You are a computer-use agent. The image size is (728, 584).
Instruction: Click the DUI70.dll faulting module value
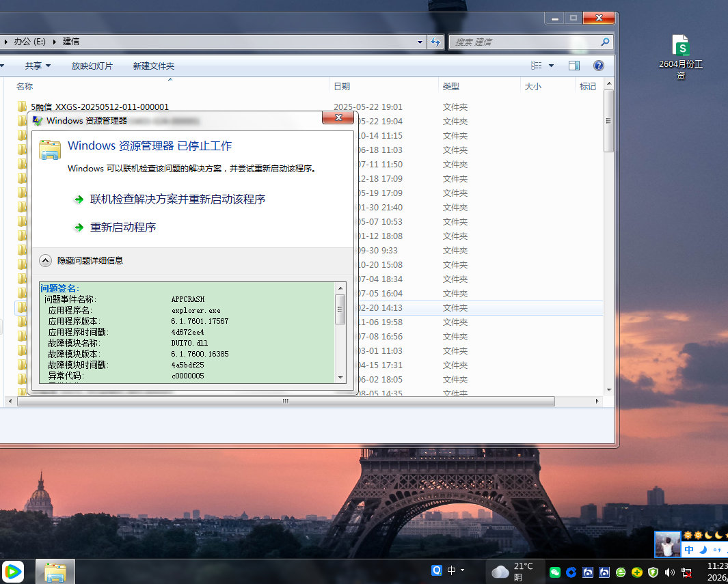pyautogui.click(x=189, y=343)
